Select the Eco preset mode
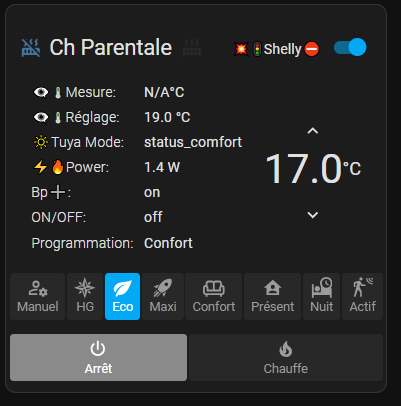This screenshot has height=406, width=401. click(x=123, y=296)
